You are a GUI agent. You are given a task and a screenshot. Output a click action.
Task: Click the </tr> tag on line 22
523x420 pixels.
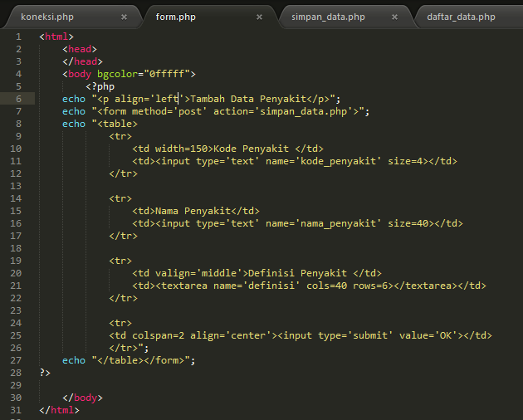click(x=123, y=298)
